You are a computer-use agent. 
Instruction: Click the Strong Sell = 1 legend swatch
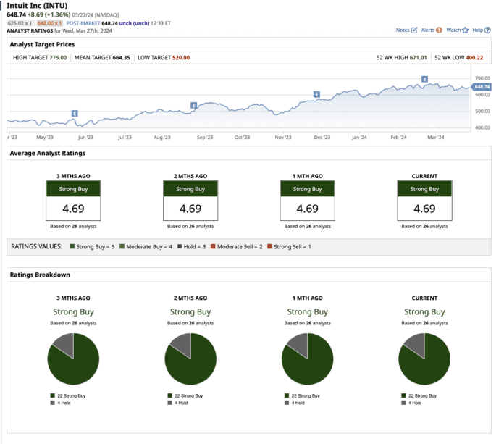tap(269, 247)
